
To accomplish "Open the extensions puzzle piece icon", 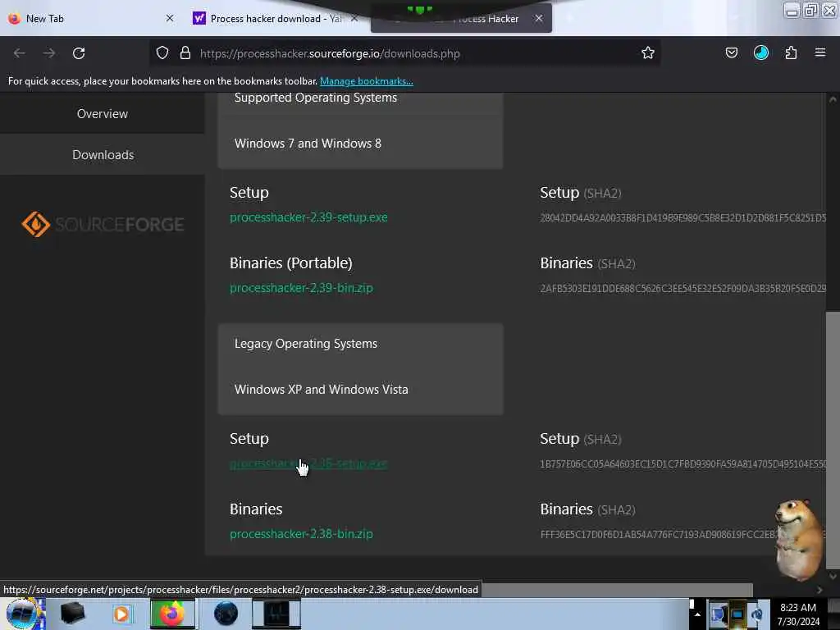I will [791, 52].
